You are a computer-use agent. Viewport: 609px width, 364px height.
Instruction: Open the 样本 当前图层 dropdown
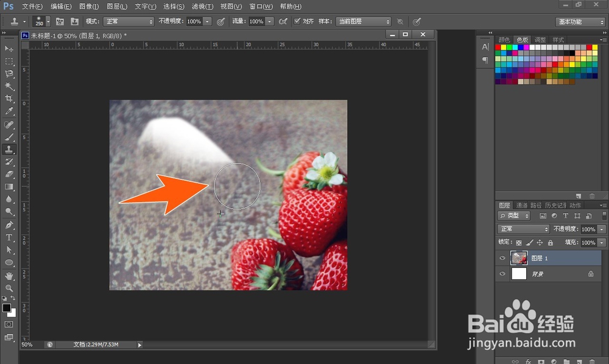[363, 21]
